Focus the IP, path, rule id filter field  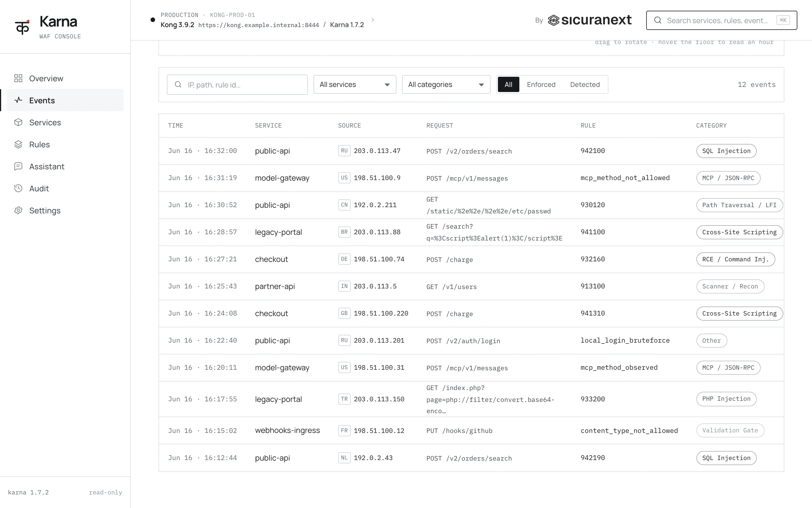pos(237,85)
